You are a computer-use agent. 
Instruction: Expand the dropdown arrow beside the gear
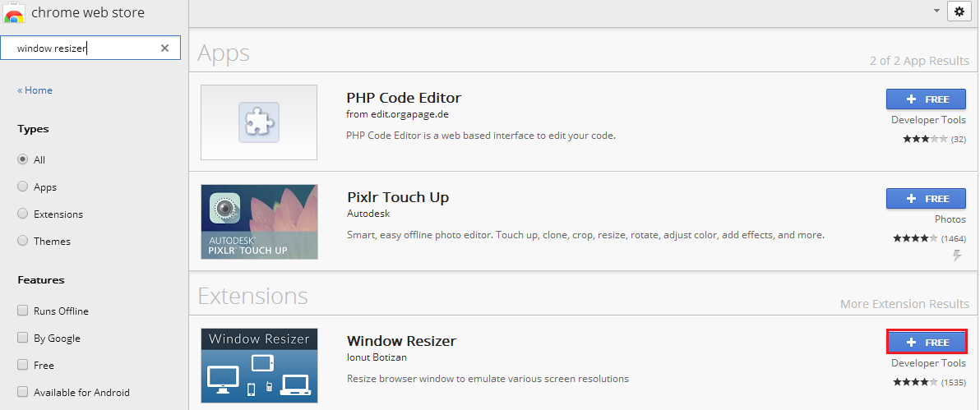936,12
